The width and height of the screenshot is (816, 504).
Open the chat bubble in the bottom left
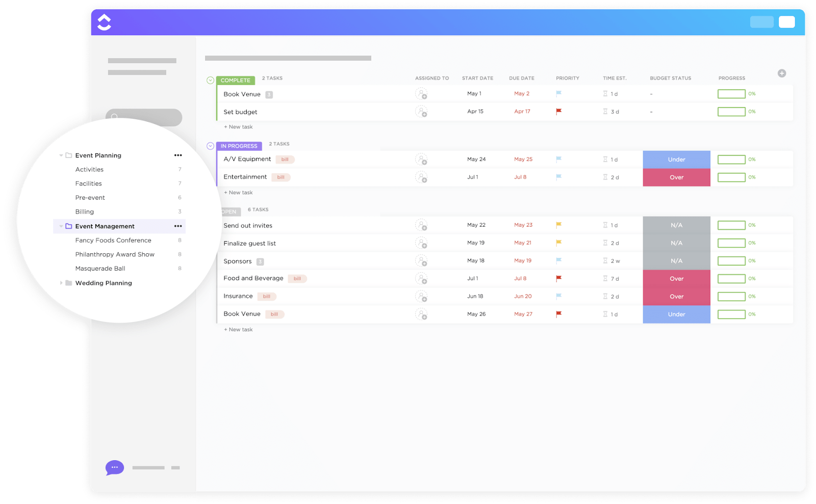(114, 467)
